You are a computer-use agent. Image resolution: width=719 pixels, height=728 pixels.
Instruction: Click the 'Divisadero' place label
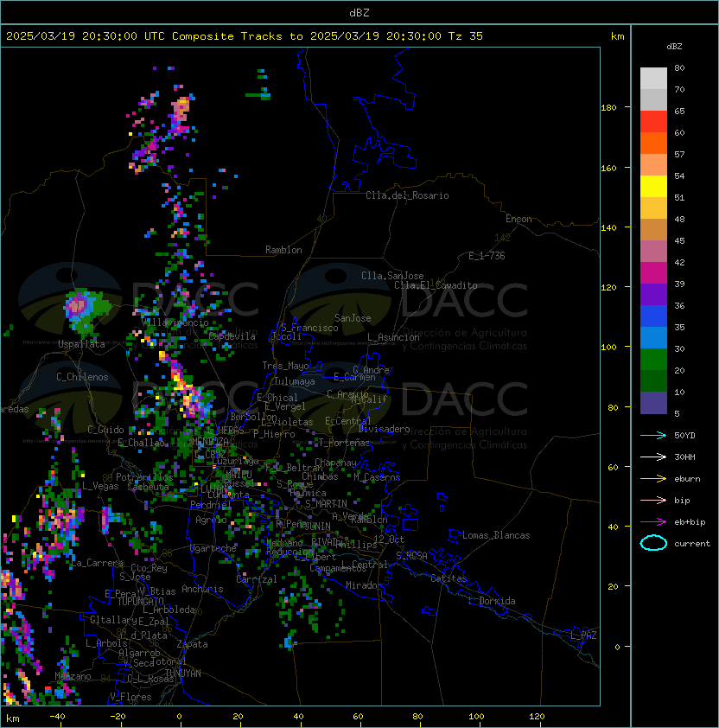click(385, 429)
